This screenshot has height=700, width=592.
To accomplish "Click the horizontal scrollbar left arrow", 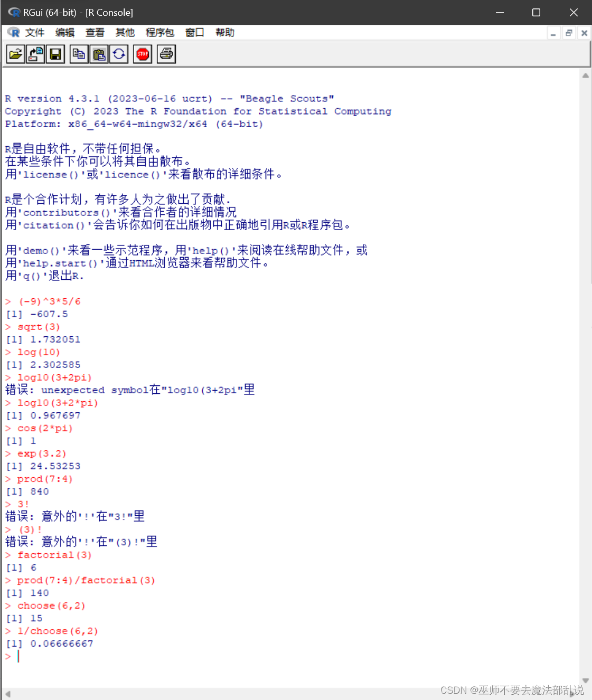I will coord(7,694).
